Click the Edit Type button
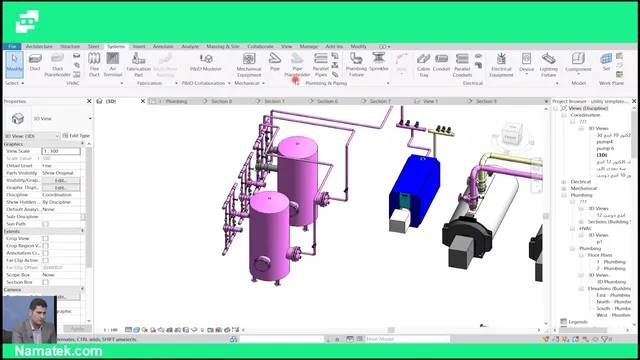640x360 pixels. pyautogui.click(x=76, y=136)
